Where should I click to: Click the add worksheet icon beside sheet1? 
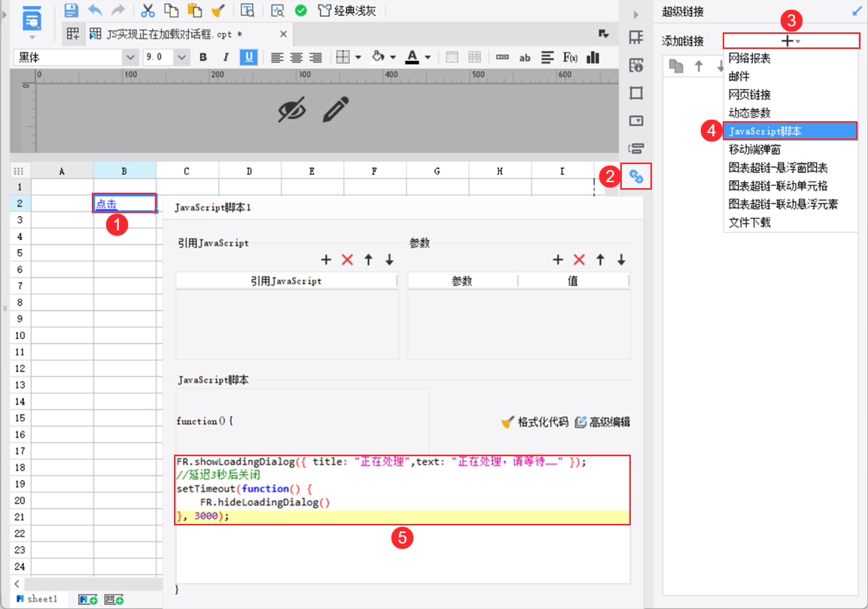pyautogui.click(x=88, y=599)
